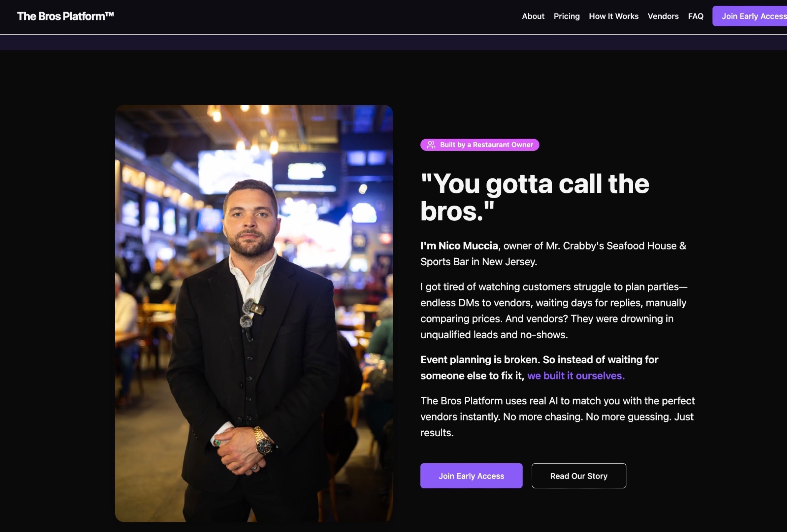Viewport: 787px width, 532px height.
Task: Select the "Built by a Restaurant Owner" badge label
Action: [x=486, y=145]
